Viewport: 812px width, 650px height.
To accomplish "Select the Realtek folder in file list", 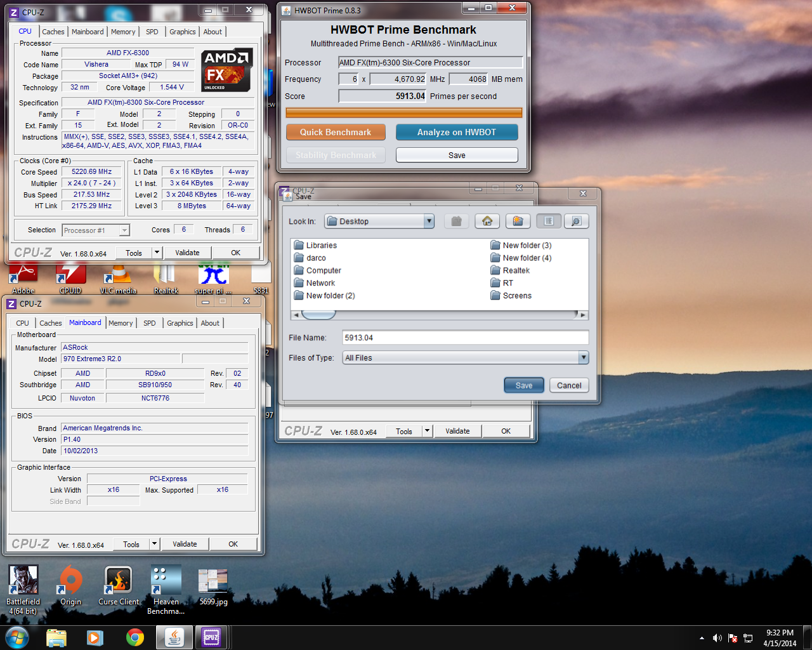I will [510, 270].
